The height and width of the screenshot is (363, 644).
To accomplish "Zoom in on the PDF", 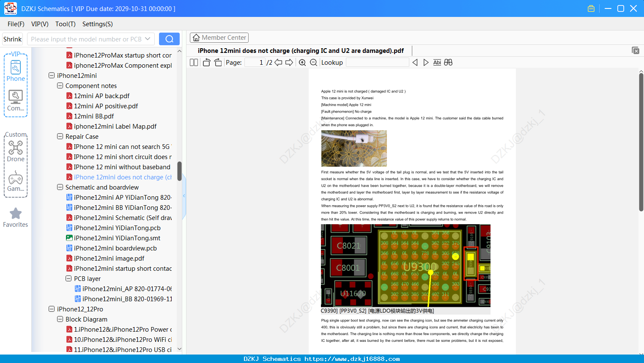I will coord(302,63).
